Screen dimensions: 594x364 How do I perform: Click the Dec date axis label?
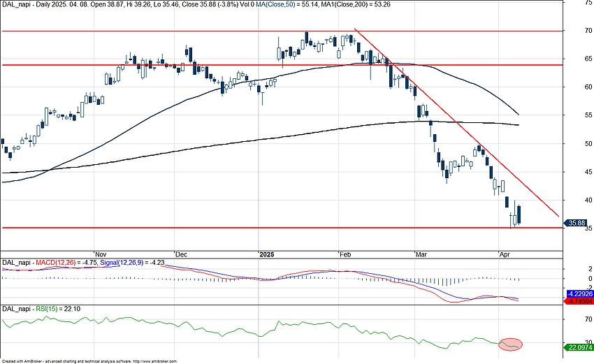[181, 254]
